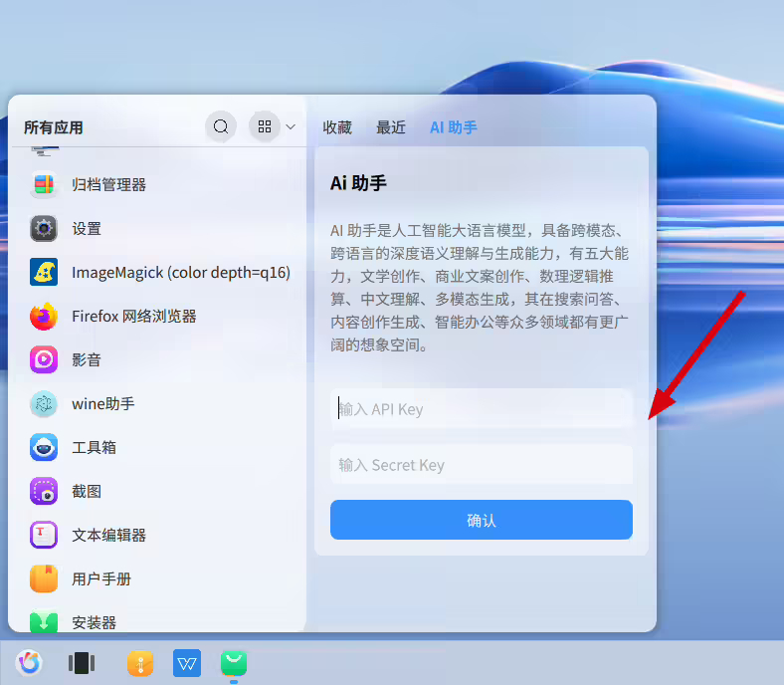Screen dimensions: 784x685
Task: Open WPS Office from the taskbar
Action: pyautogui.click(x=187, y=662)
